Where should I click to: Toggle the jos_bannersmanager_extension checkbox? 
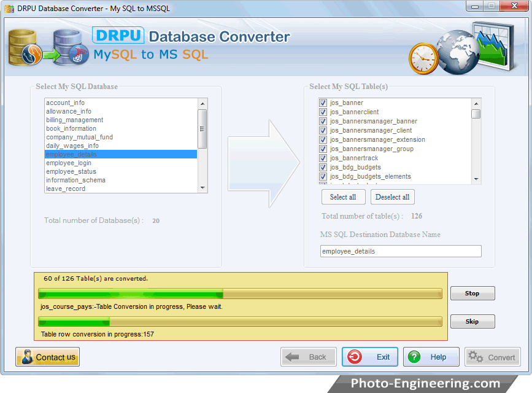(x=323, y=139)
